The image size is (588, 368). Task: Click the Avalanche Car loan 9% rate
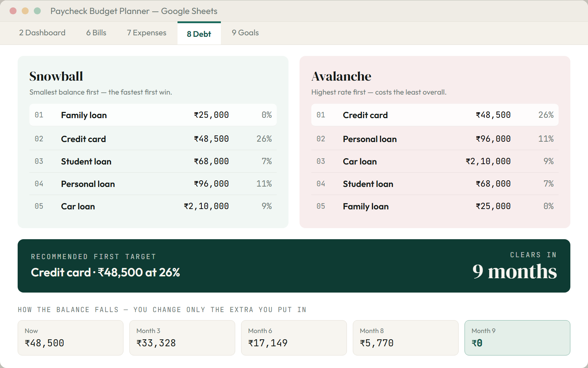point(549,161)
